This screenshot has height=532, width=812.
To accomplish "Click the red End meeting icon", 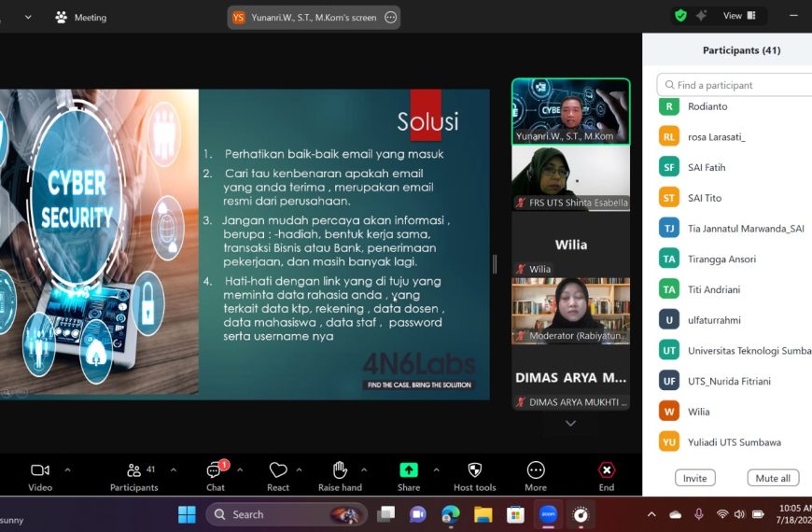I will pos(607,469).
